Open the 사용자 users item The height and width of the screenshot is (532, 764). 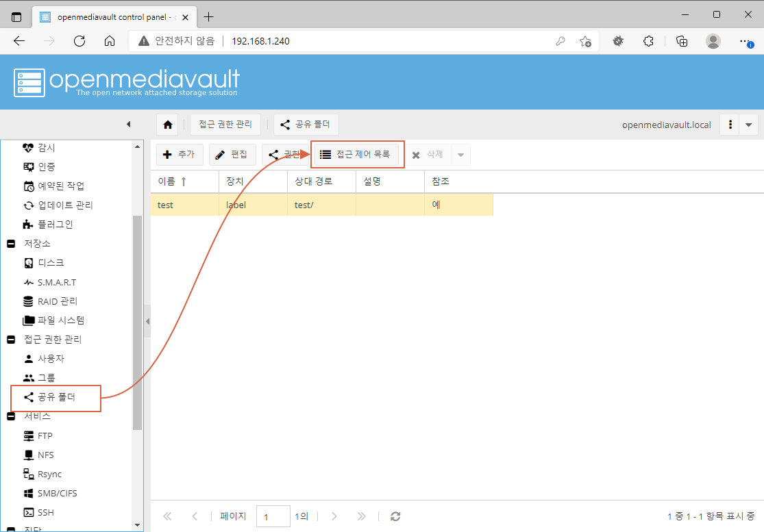(x=44, y=359)
